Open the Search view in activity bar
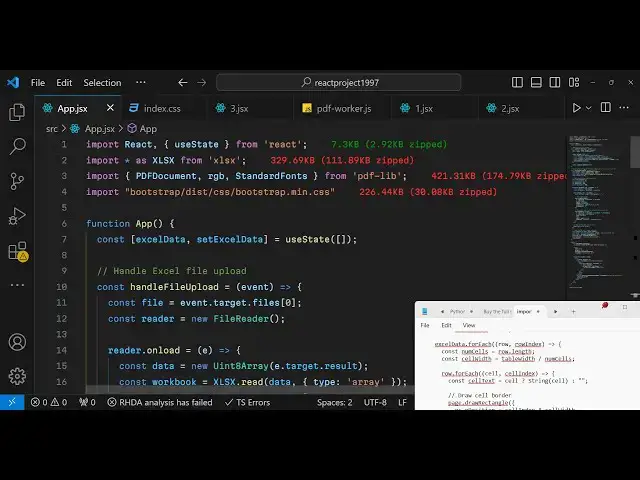The width and height of the screenshot is (640, 480). pos(17,146)
